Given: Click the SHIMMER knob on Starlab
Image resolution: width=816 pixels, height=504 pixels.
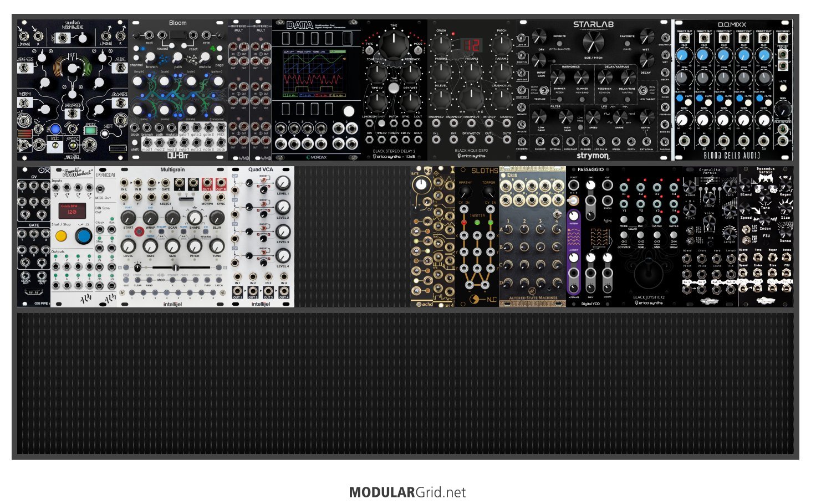Looking at the screenshot, I should (x=558, y=78).
